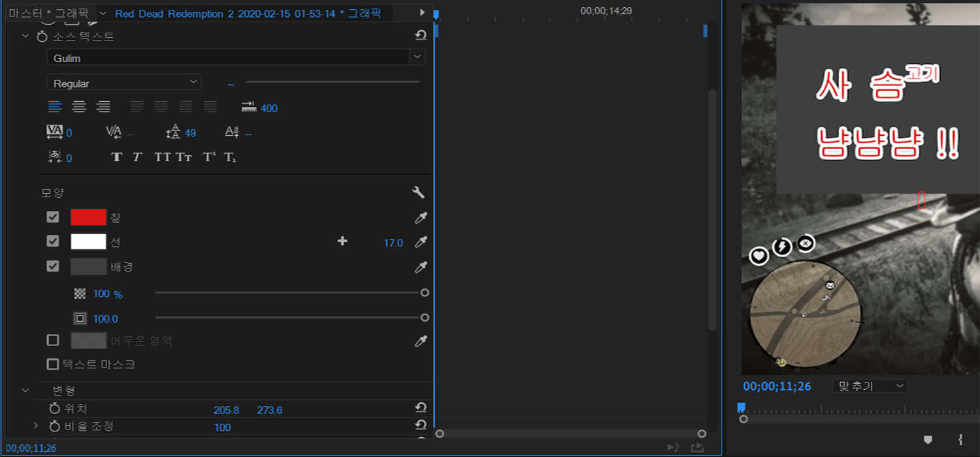980x457 pixels.
Task: Pick the 선 stroke color with eyedropper
Action: (421, 242)
